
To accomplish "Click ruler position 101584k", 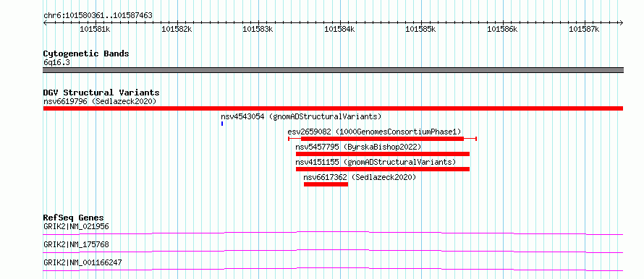I will tap(339, 29).
